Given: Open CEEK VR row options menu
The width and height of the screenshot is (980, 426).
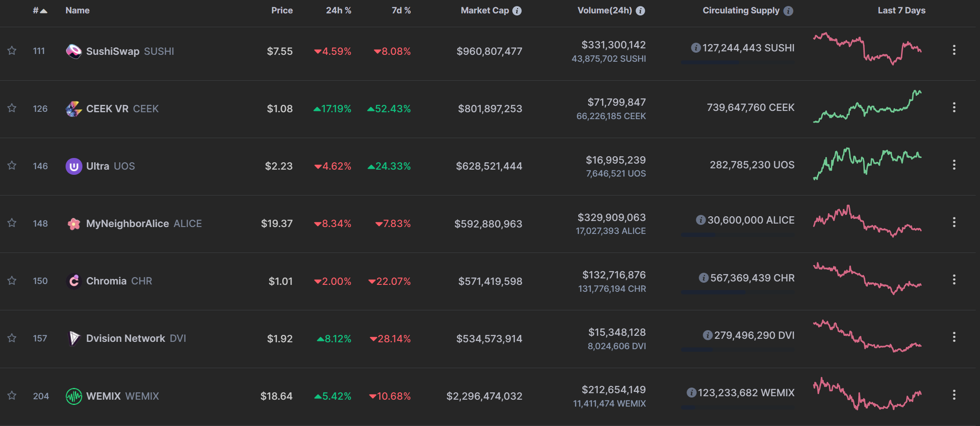Looking at the screenshot, I should 954,107.
